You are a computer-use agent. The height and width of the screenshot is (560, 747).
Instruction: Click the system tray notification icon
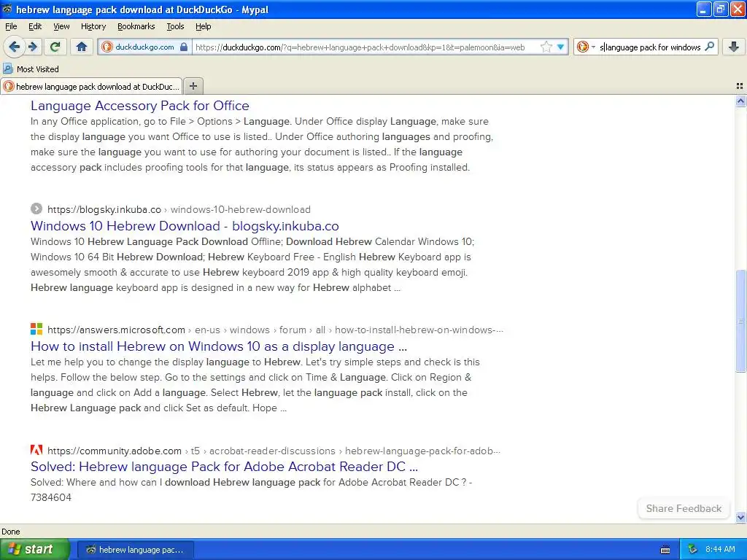coord(692,550)
